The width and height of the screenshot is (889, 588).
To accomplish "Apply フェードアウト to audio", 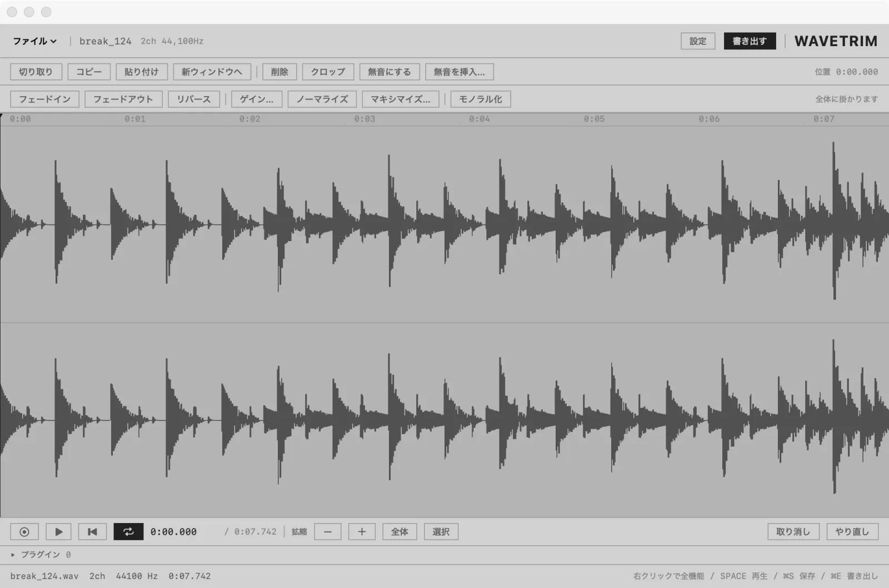I will [123, 99].
